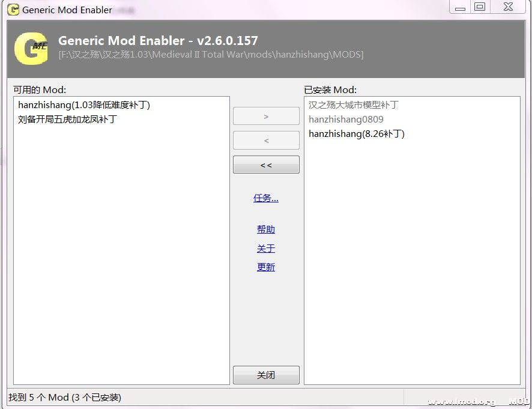This screenshot has width=532, height=409.
Task: Click the 关闭 button
Action: coord(266,375)
